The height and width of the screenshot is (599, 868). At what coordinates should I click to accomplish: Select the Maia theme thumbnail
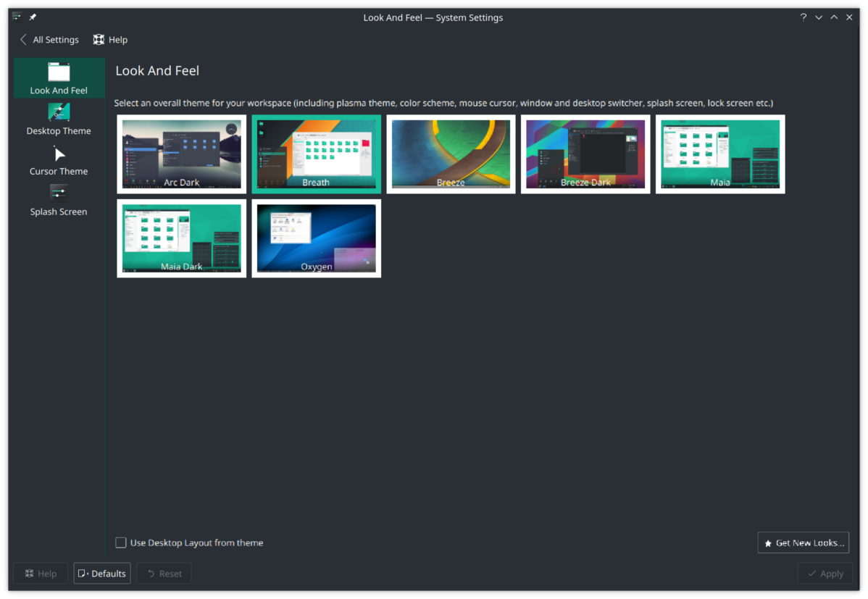(x=720, y=154)
